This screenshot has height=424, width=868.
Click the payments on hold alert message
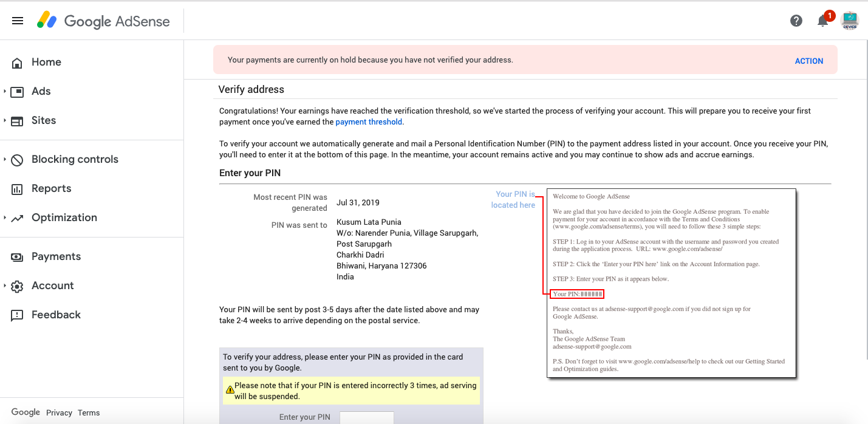pos(371,60)
